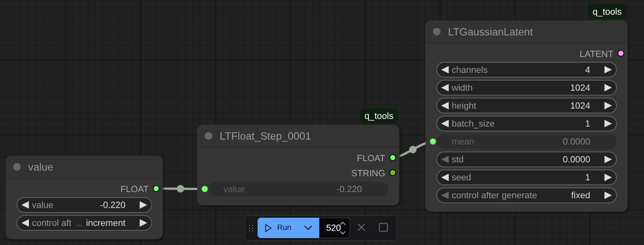Collapse the value node via its dot
644x245 pixels.
(x=17, y=167)
